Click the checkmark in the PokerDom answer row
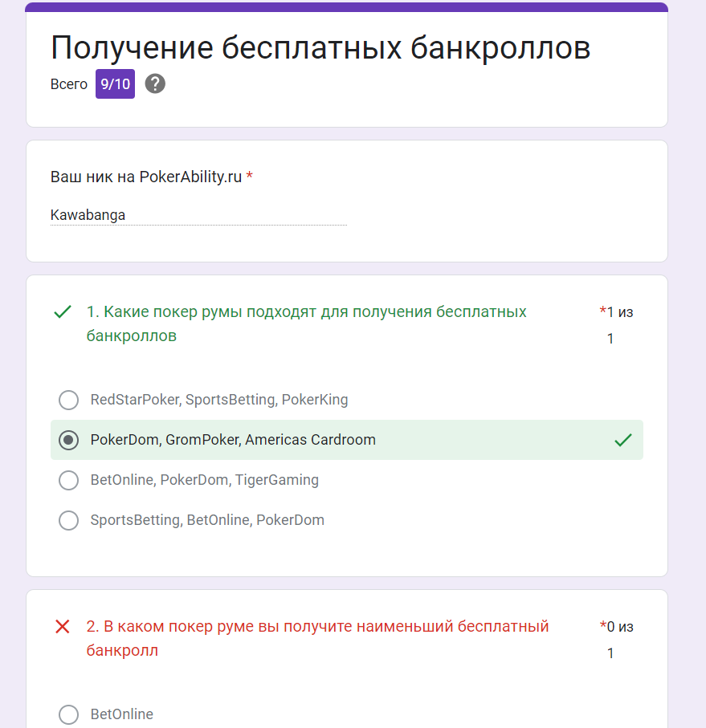 point(622,440)
